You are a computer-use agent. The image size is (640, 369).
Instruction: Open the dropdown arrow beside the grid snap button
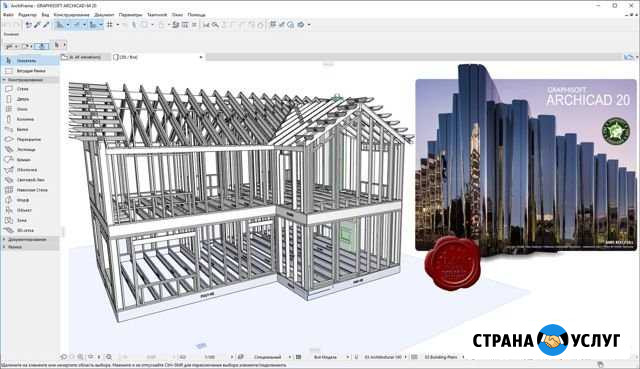(118, 25)
